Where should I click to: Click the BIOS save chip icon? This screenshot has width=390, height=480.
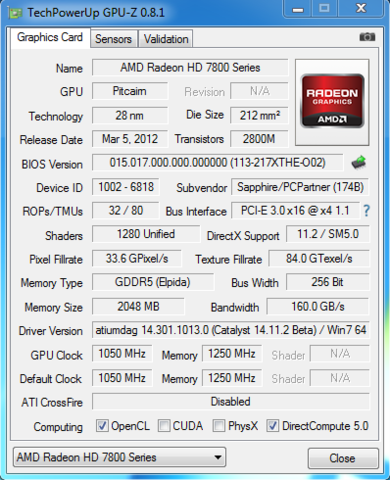pos(359,163)
